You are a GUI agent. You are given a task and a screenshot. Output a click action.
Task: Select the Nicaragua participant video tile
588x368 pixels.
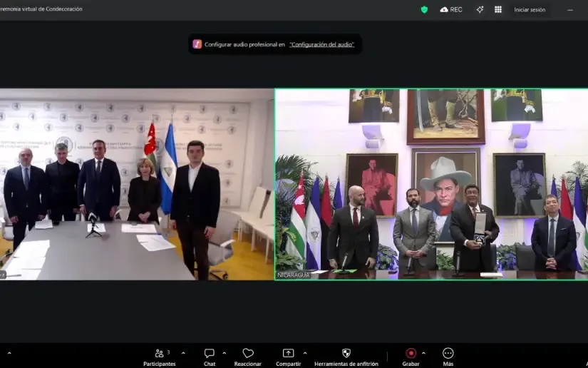pyautogui.click(x=431, y=184)
